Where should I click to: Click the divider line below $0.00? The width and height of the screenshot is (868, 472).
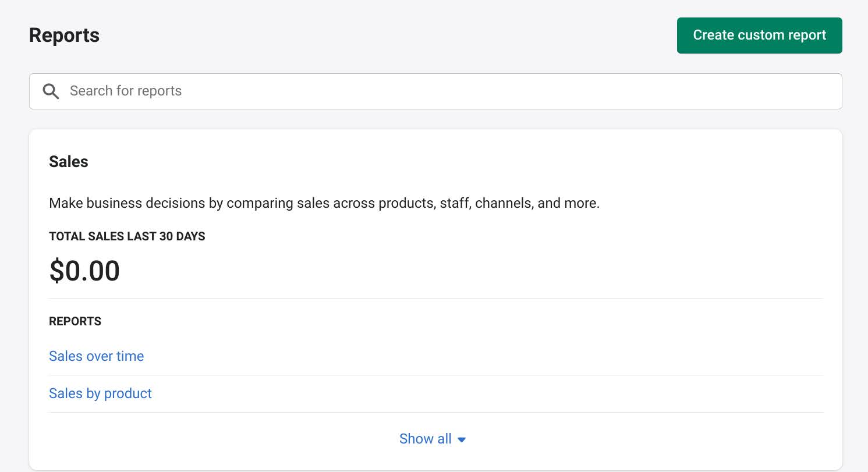pyautogui.click(x=435, y=299)
